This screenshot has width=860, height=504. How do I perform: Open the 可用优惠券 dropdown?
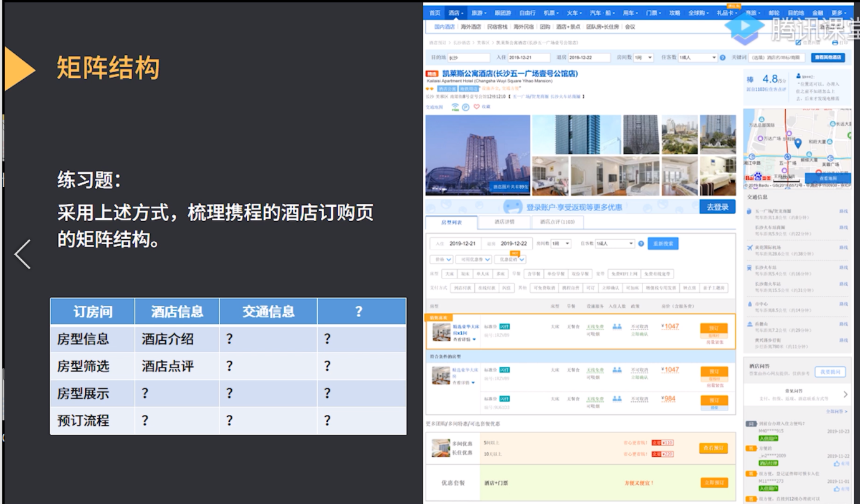tap(474, 259)
